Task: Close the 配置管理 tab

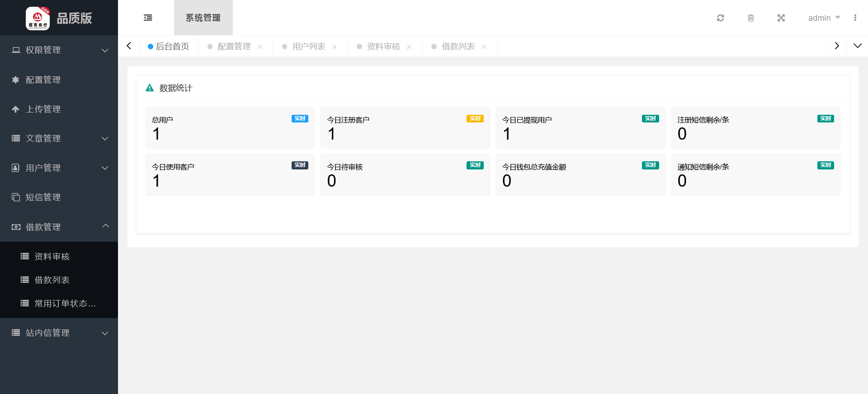Action: pos(260,47)
